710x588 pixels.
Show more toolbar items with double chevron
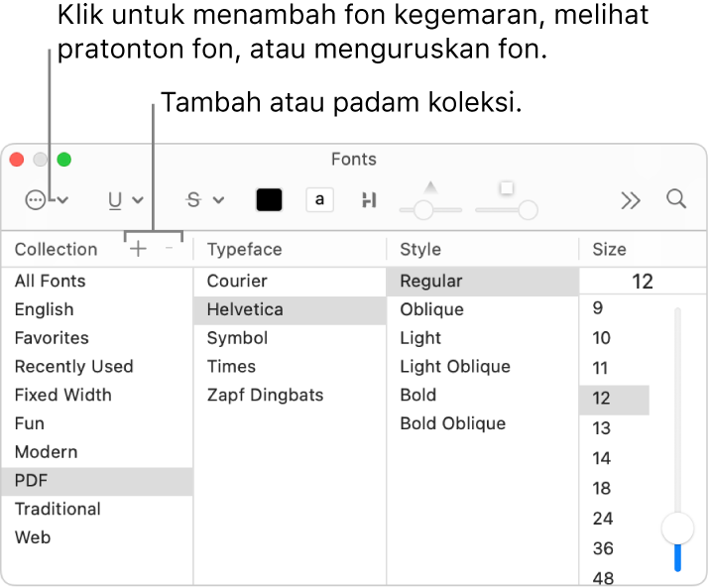pyautogui.click(x=631, y=200)
